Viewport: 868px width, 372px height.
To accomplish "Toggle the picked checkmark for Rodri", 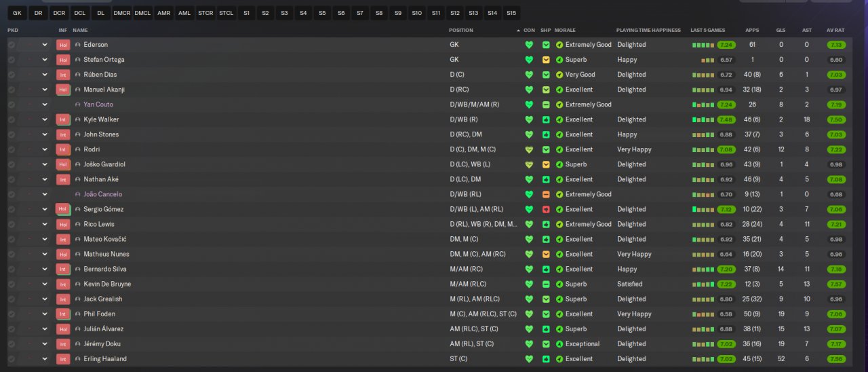I will 12,149.
